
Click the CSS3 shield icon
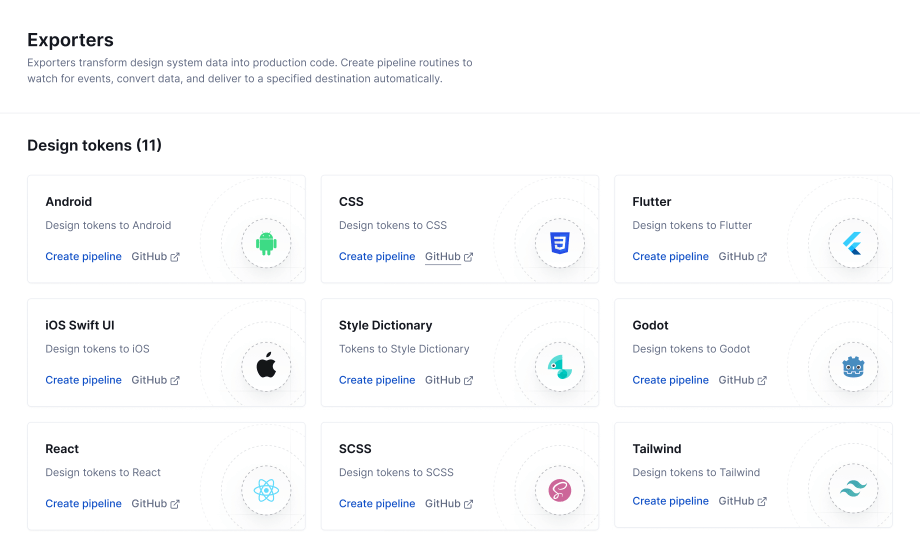(560, 243)
